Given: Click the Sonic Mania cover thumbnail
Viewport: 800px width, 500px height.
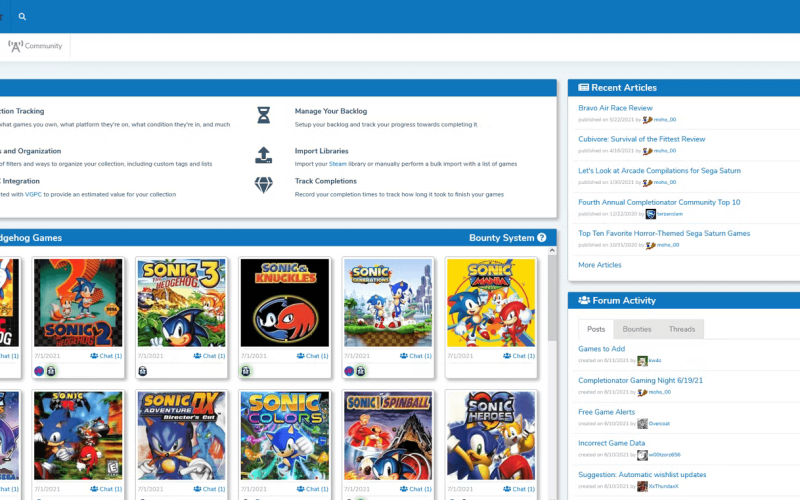Looking at the screenshot, I should click(x=491, y=303).
